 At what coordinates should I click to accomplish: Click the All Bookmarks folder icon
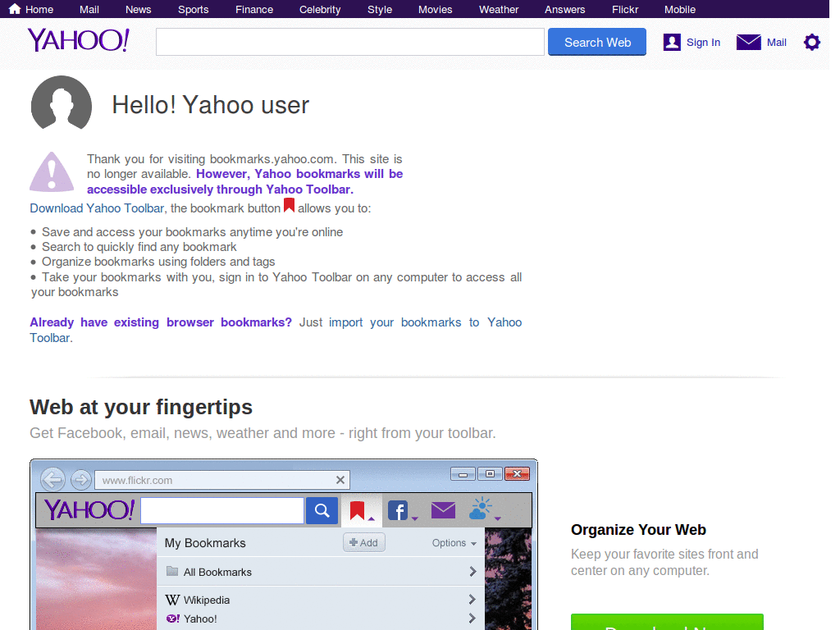(172, 571)
